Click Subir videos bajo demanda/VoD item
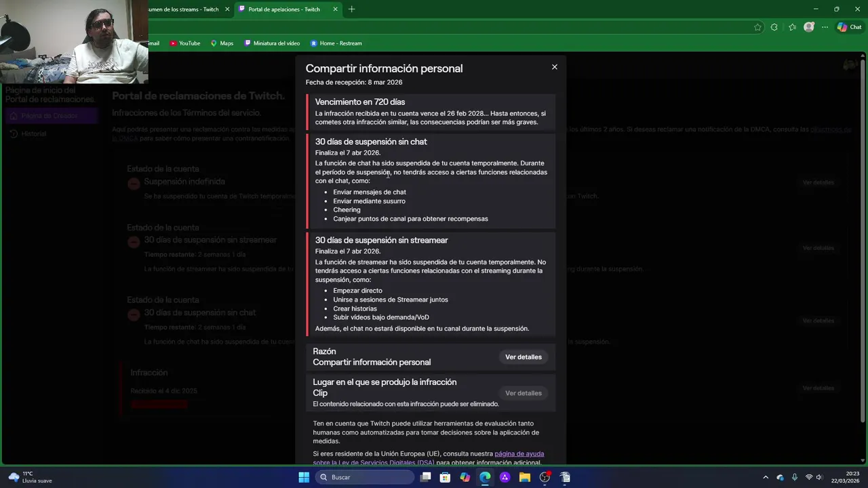Viewport: 868px width, 488px height. click(381, 317)
